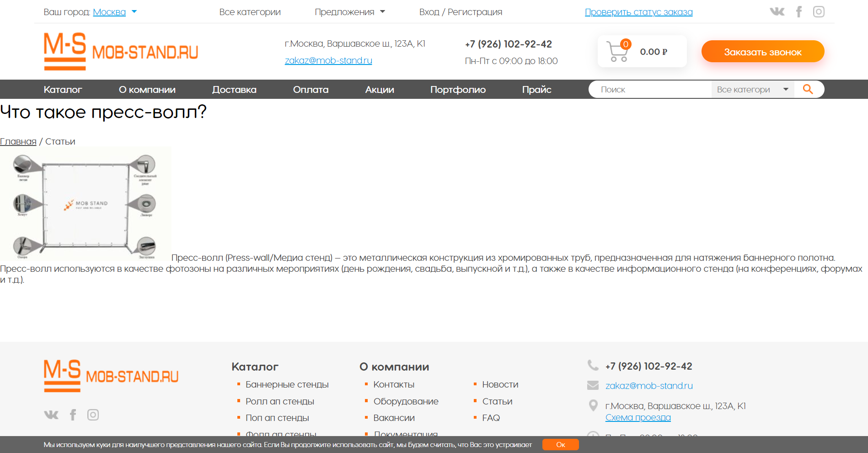Open the Прайс menu item
Image resolution: width=868 pixels, height=453 pixels.
tap(537, 90)
